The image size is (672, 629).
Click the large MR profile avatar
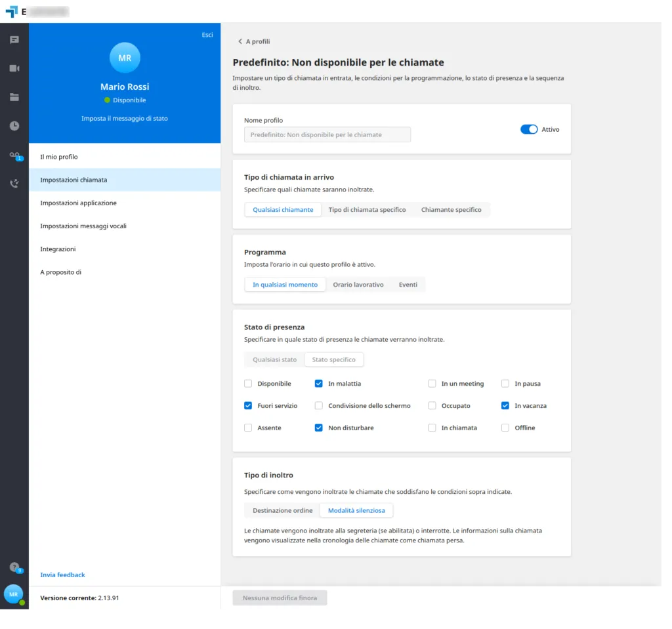point(125,58)
